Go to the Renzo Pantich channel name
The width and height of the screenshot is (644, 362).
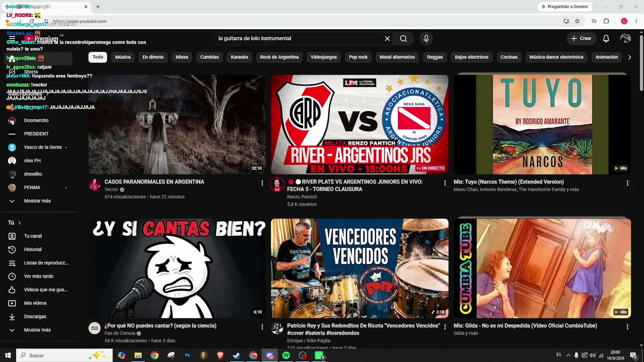click(302, 197)
